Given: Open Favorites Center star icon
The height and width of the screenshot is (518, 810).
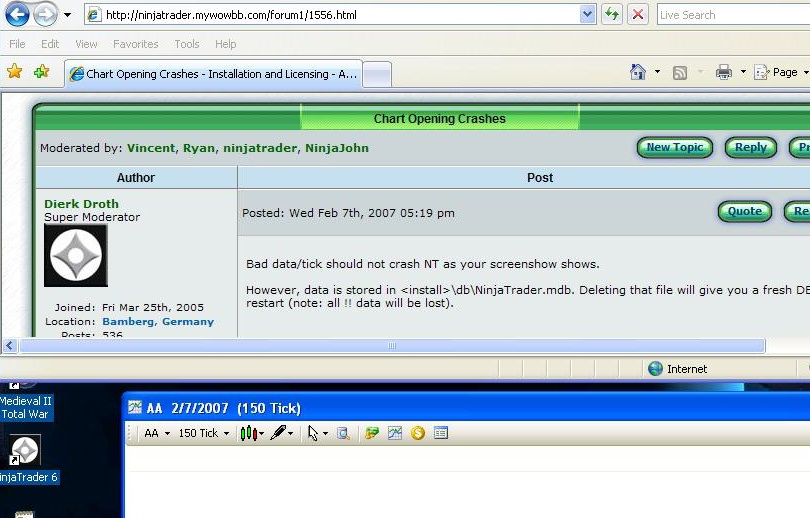Looking at the screenshot, I should 15,71.
